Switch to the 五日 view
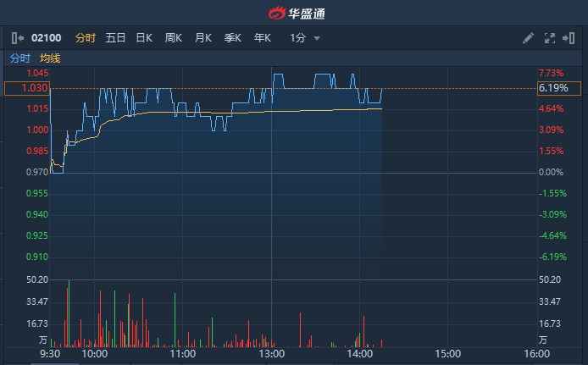Image resolution: width=588 pixels, height=365 pixels. (x=115, y=38)
